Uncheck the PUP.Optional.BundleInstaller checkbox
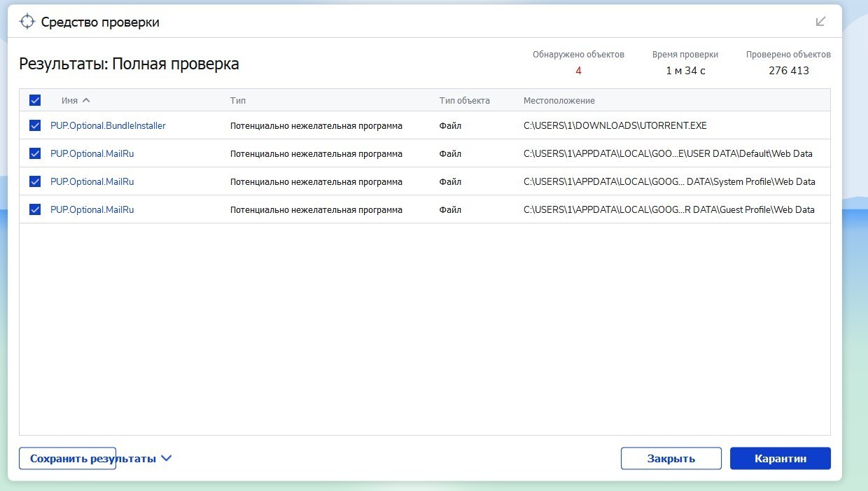 click(35, 126)
